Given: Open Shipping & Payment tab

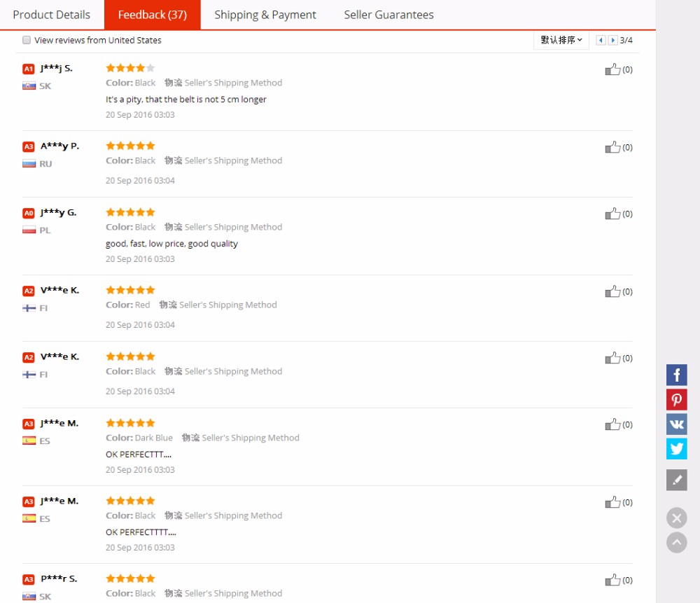Looking at the screenshot, I should tap(265, 15).
